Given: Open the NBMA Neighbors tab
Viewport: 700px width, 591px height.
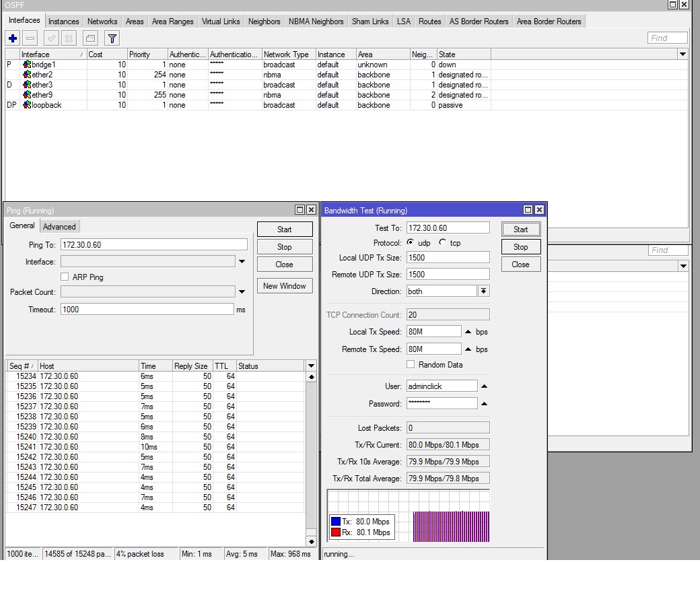Looking at the screenshot, I should pyautogui.click(x=316, y=22).
